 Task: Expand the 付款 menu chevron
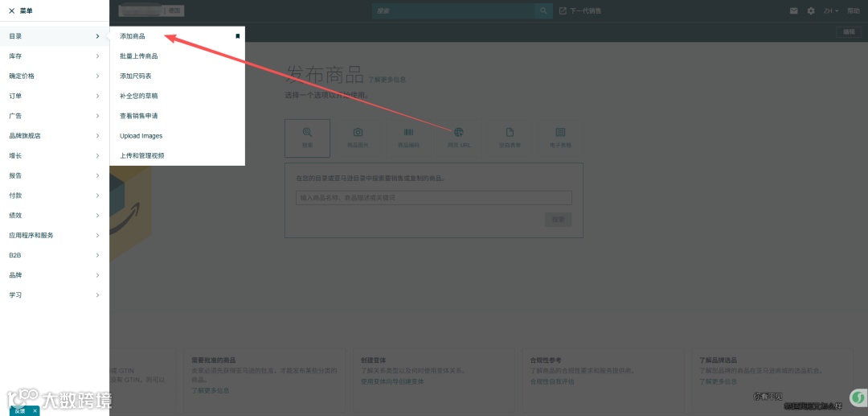pos(97,196)
